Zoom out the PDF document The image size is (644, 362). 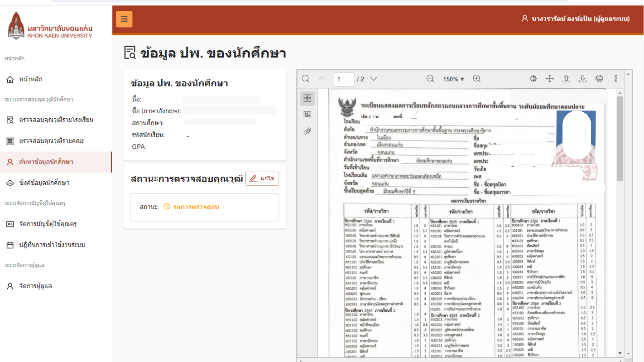[x=430, y=79]
